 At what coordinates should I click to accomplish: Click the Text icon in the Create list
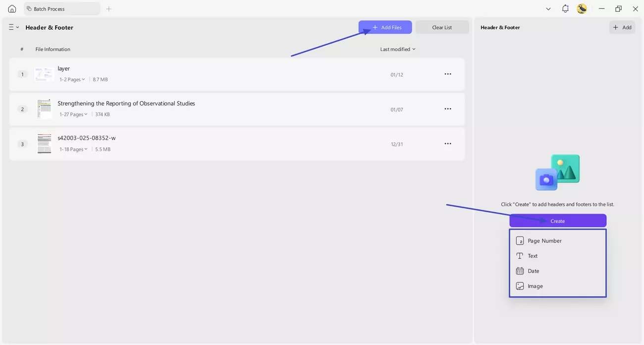pyautogui.click(x=520, y=255)
